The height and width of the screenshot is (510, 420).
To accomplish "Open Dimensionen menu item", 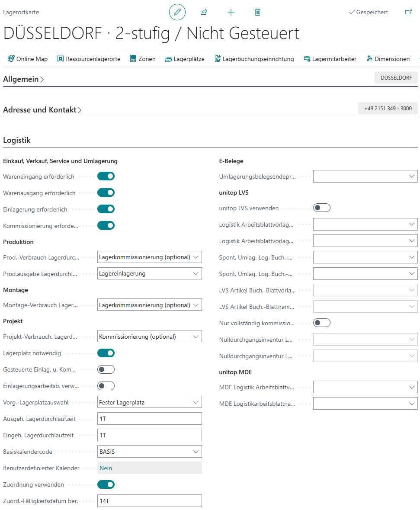I will pyautogui.click(x=388, y=59).
